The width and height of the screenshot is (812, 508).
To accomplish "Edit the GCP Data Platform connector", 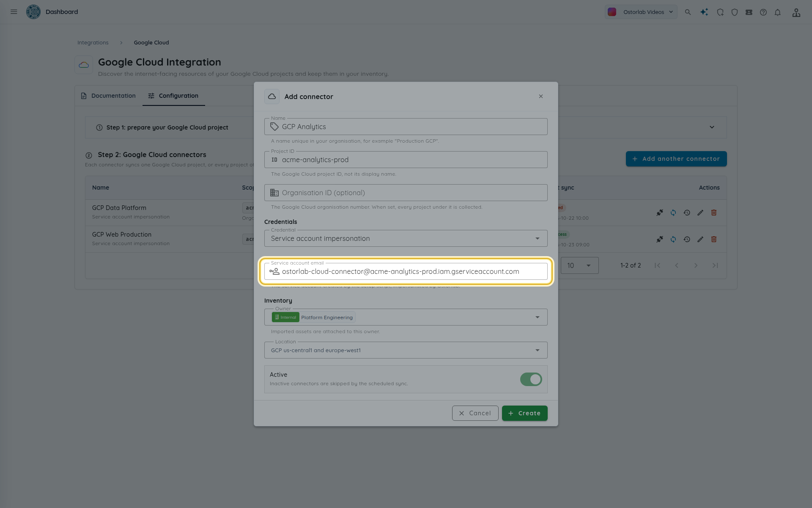I will click(700, 213).
